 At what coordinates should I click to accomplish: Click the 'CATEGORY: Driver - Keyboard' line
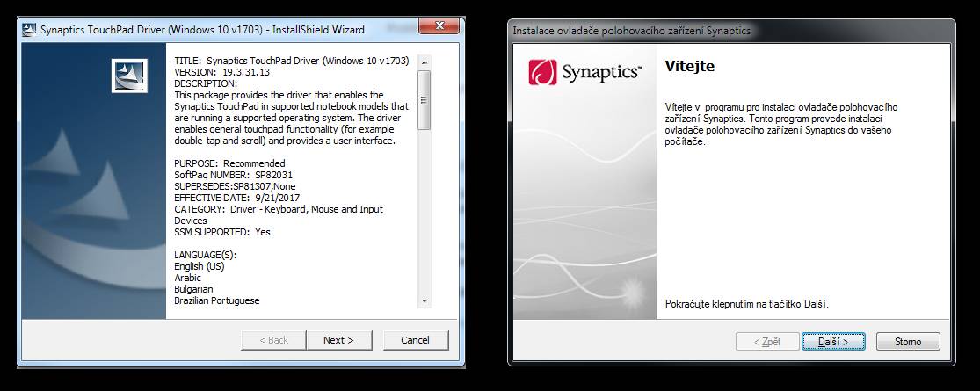279,209
